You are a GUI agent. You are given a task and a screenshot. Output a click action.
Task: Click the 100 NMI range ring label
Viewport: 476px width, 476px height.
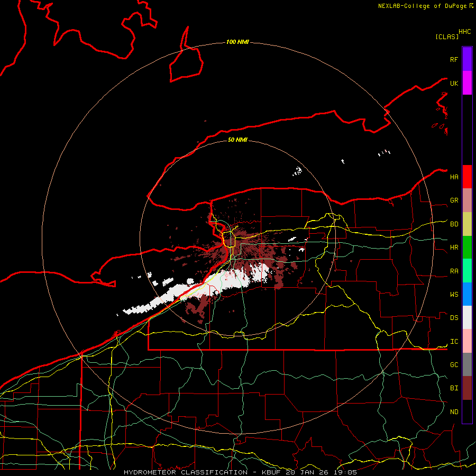click(237, 42)
